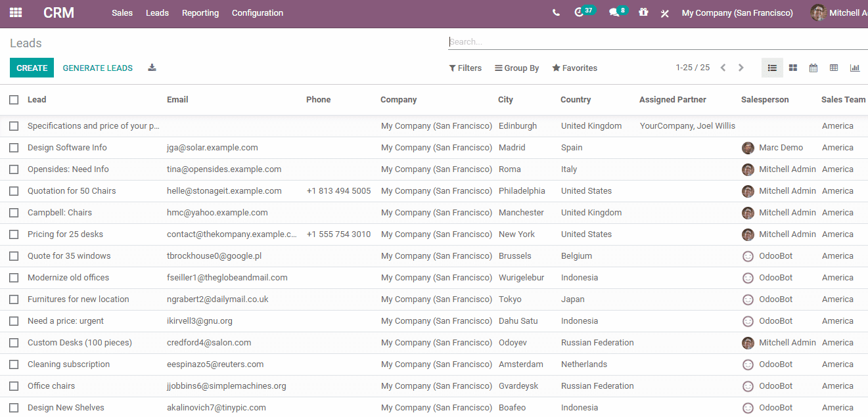Toggle the select-all leads checkbox
Image resolution: width=868 pixels, height=417 pixels.
[x=14, y=100]
